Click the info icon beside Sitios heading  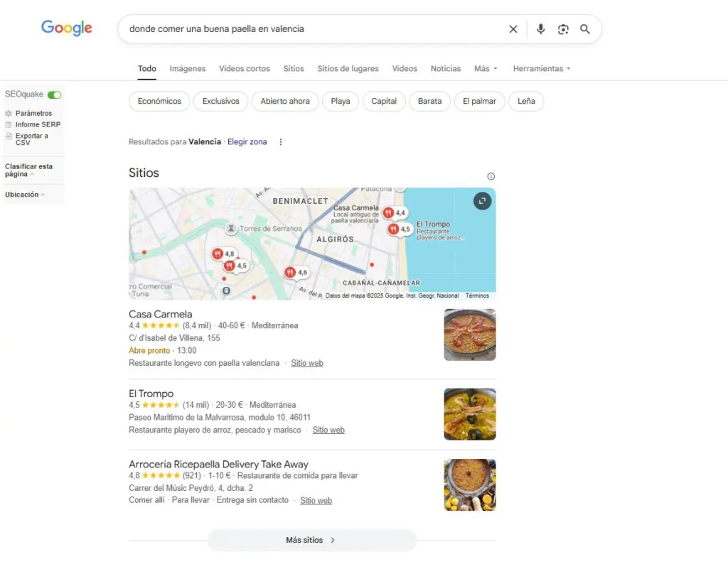pos(491,175)
